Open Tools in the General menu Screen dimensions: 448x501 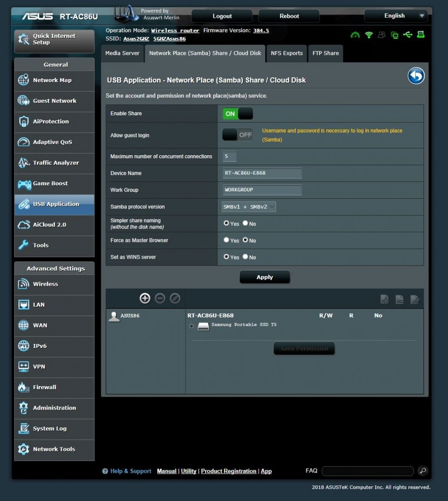pyautogui.click(x=54, y=245)
